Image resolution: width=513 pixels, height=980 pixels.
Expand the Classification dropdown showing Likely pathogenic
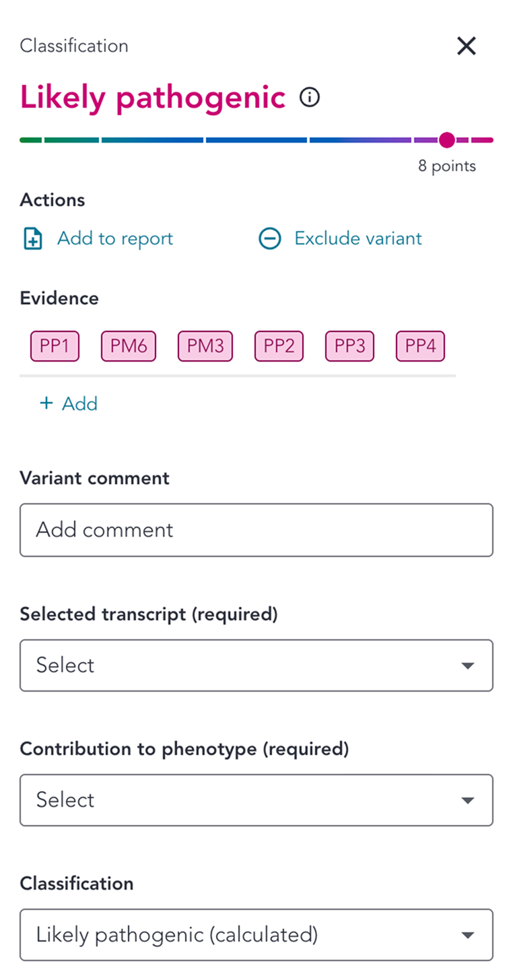coord(256,935)
